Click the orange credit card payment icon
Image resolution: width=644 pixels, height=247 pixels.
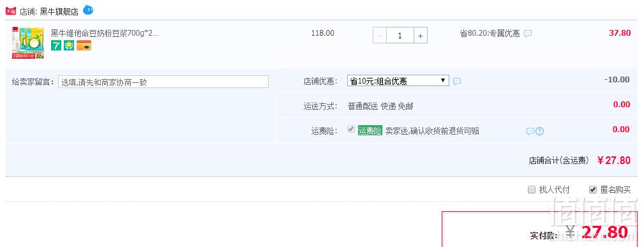coord(84,45)
